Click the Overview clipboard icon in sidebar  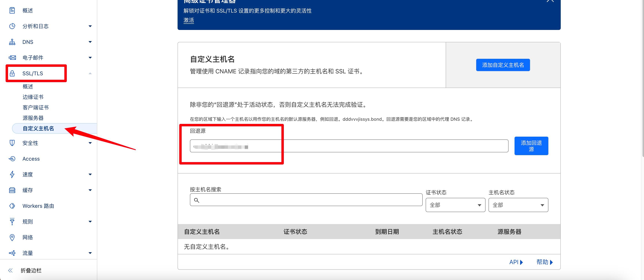pos(12,10)
